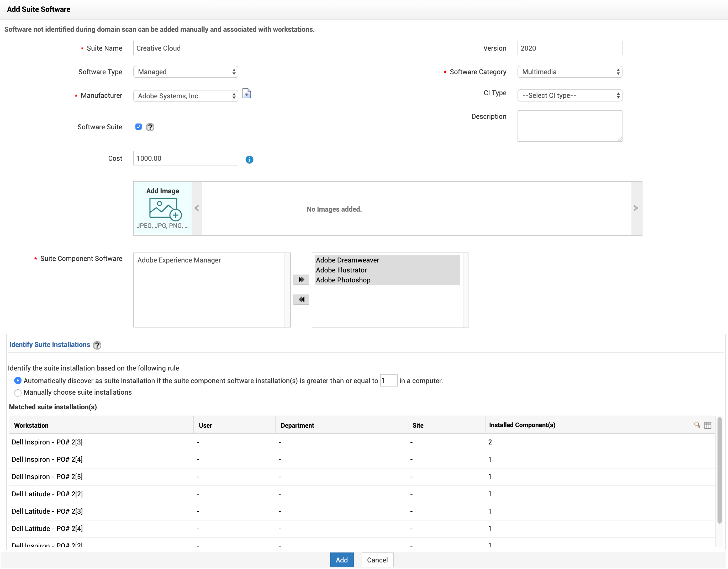
Task: Open the Software Type dropdown
Action: click(x=186, y=72)
